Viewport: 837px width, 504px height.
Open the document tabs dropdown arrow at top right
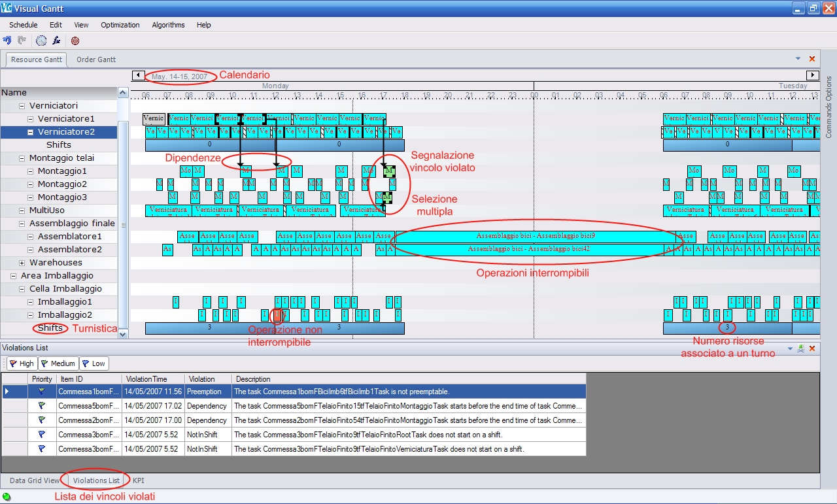click(798, 59)
